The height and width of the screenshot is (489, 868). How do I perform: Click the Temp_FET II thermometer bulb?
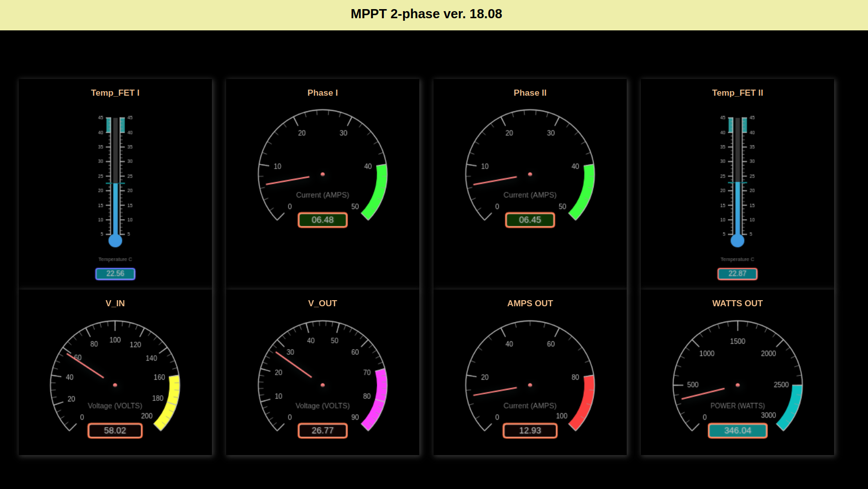pyautogui.click(x=737, y=240)
